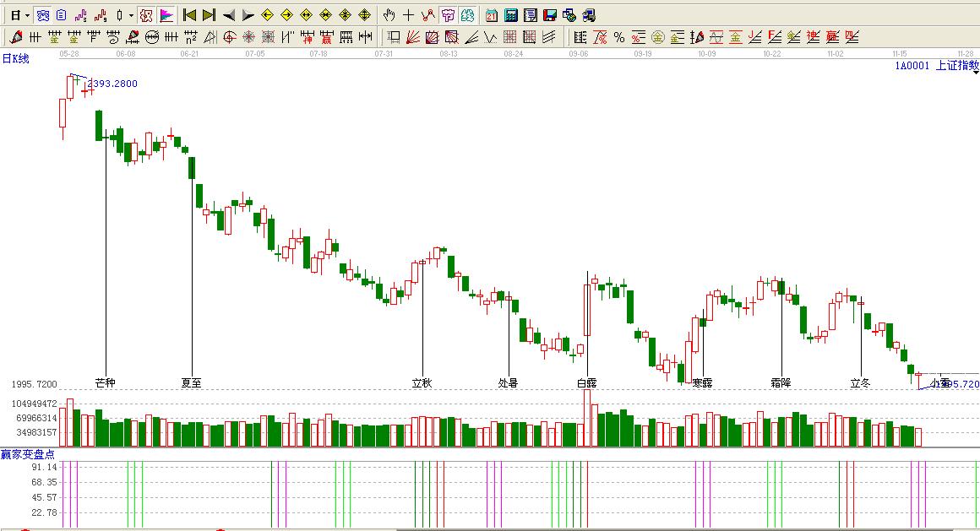Jump to first bar with skip-to-start arrow
The image size is (980, 531).
(x=189, y=15)
